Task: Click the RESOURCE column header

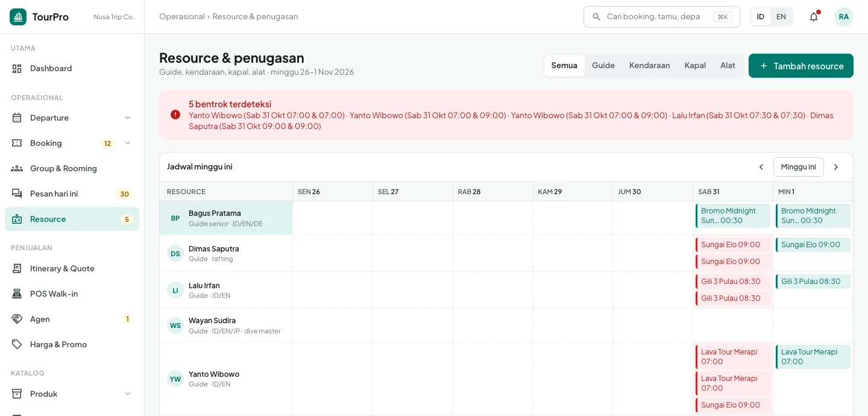Action: point(226,192)
